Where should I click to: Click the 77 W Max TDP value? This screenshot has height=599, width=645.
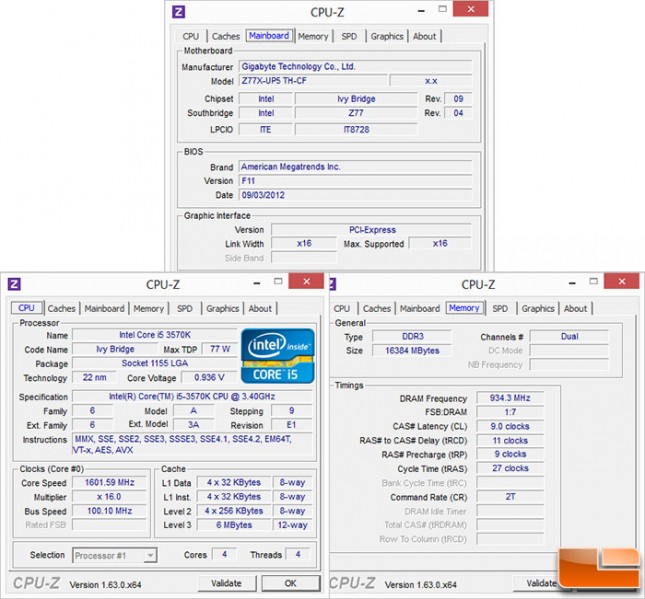point(220,349)
